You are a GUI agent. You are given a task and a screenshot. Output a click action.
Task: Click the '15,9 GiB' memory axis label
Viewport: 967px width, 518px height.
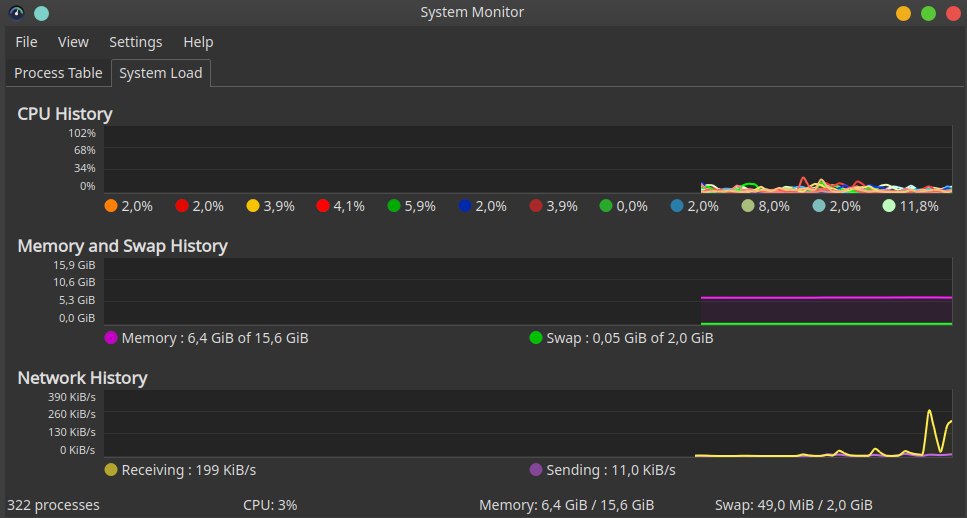pyautogui.click(x=75, y=265)
